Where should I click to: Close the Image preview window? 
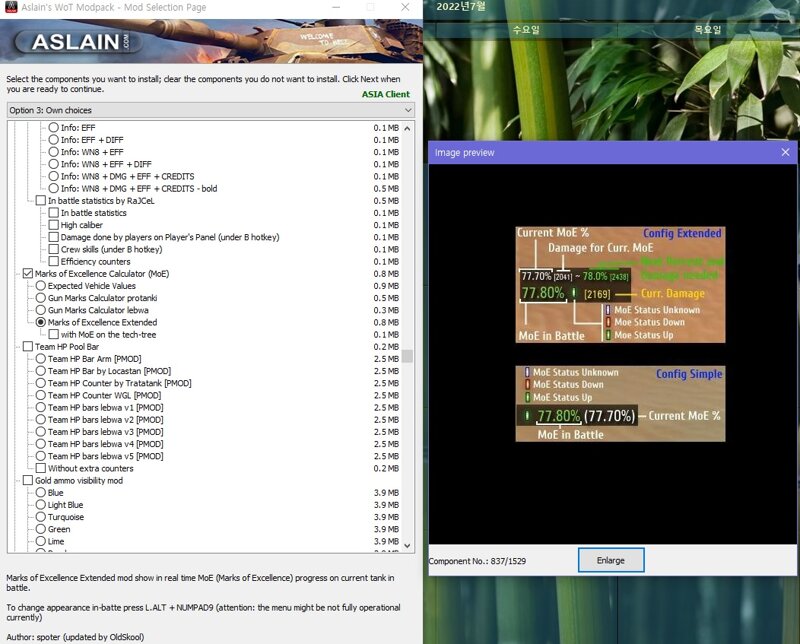point(785,152)
